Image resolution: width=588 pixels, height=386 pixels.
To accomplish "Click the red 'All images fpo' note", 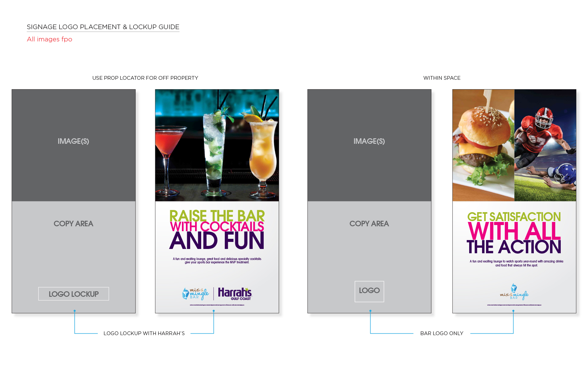I will [x=50, y=39].
